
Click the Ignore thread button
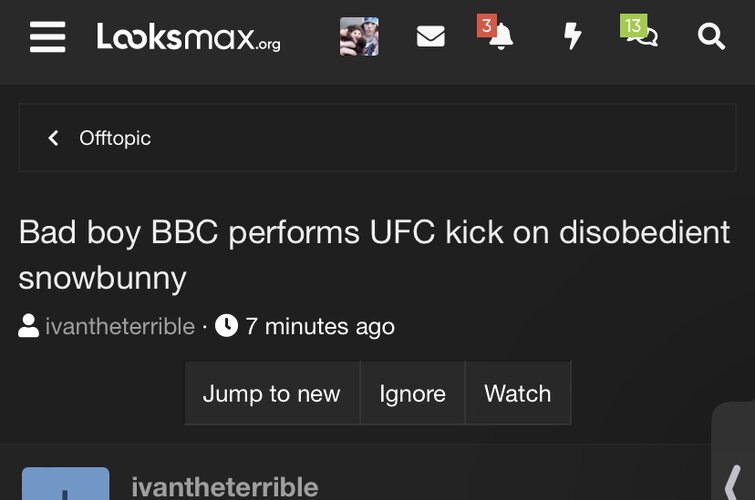click(413, 393)
